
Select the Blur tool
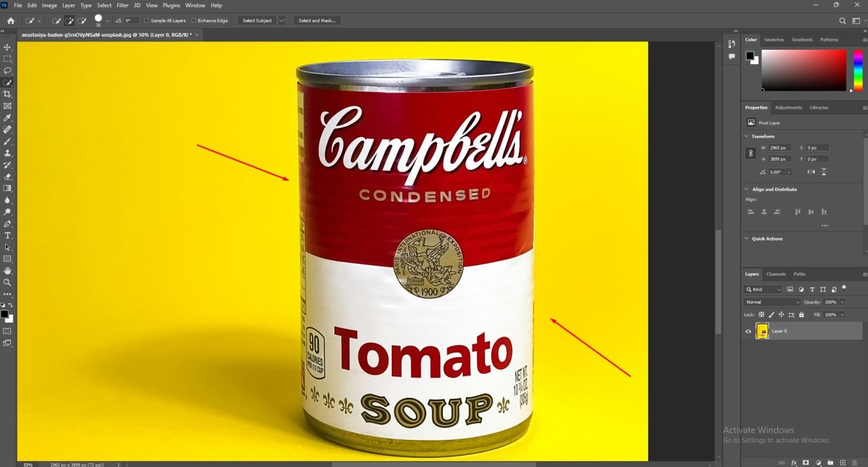pos(8,200)
